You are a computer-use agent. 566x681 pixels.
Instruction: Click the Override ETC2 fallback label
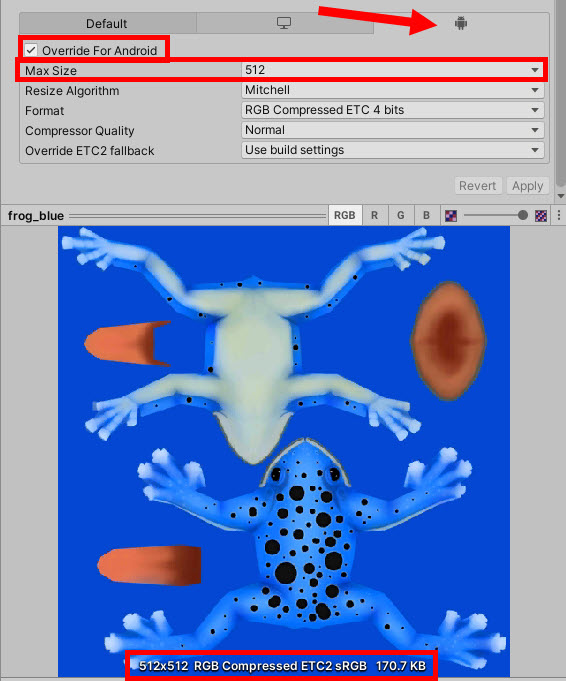89,150
